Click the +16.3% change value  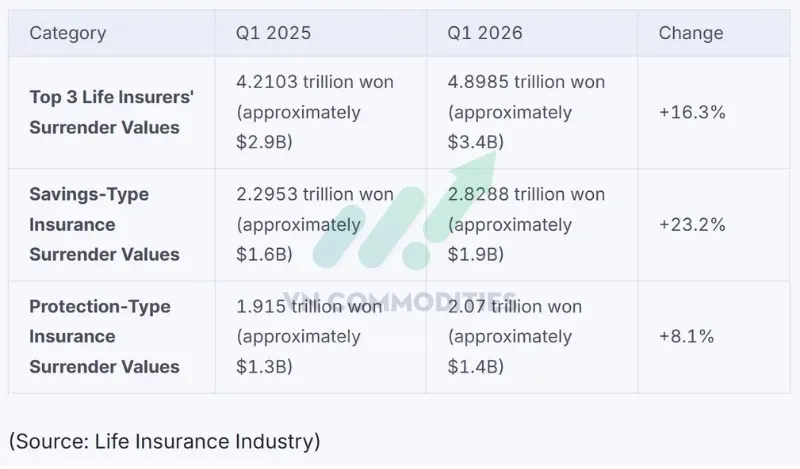coord(692,112)
